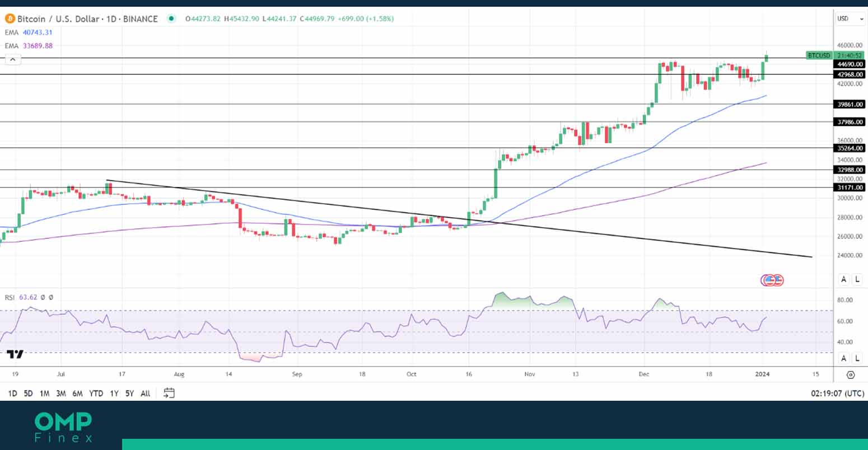Click the TradingView logo icon
Screen dimensions: 868x450
(16, 354)
